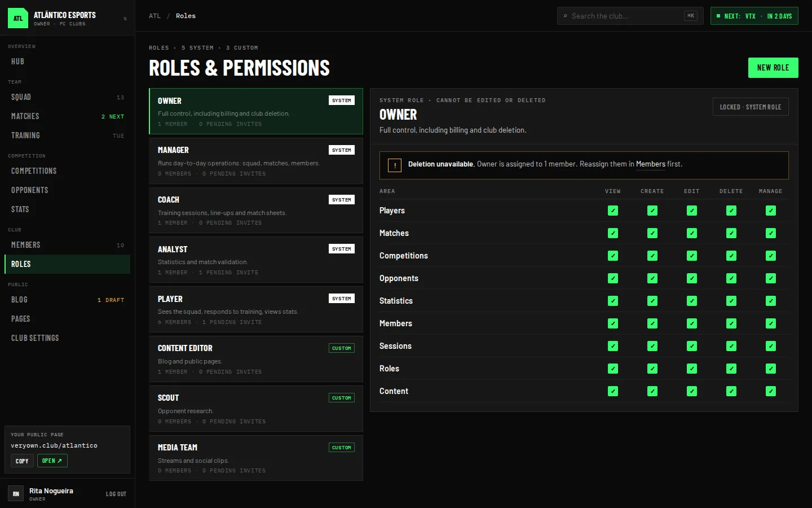Image resolution: width=812 pixels, height=508 pixels.
Task: Toggle Create permission for Matches
Action: 652,233
